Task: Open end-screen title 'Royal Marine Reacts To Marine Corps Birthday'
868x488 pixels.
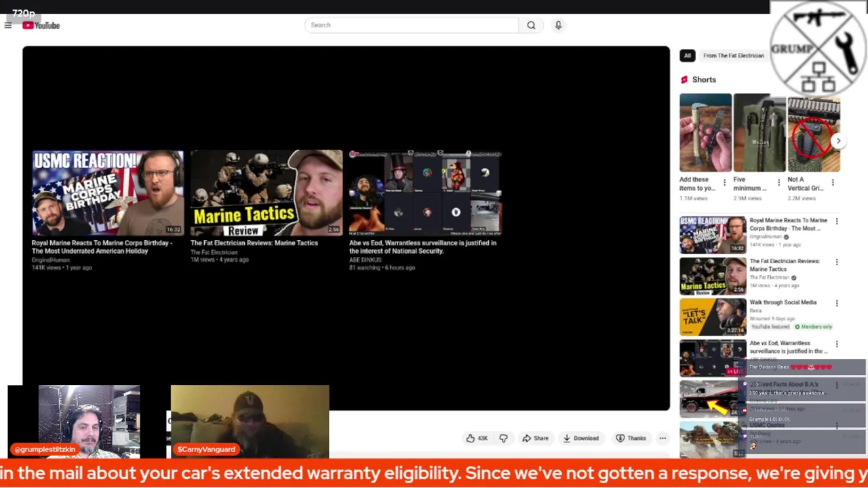Action: click(102, 247)
